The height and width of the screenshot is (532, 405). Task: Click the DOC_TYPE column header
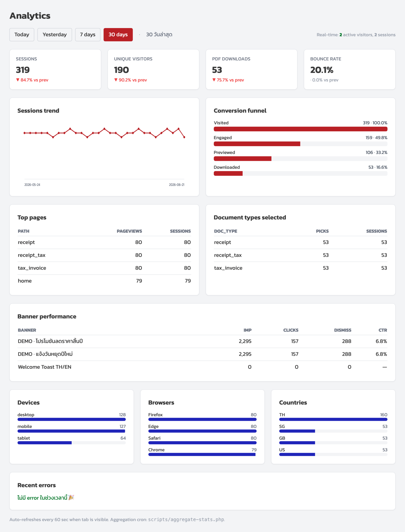(x=225, y=231)
